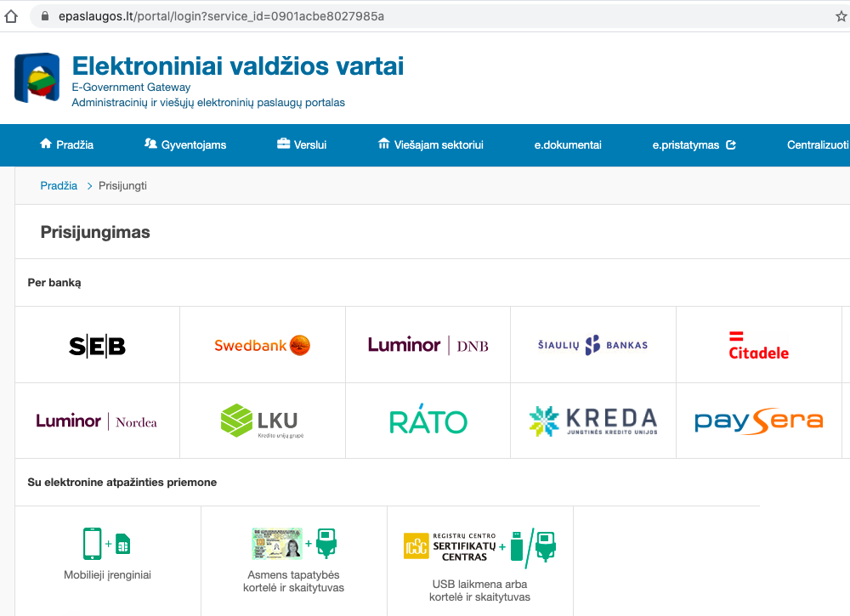The image size is (850, 616).
Task: Click the Pradžia breadcrumb link
Action: (x=59, y=186)
